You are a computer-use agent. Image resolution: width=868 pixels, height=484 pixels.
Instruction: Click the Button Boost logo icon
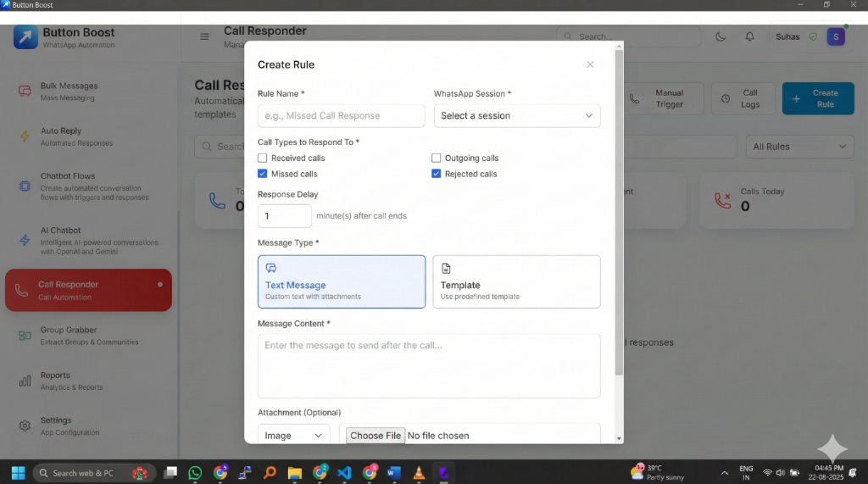(25, 37)
